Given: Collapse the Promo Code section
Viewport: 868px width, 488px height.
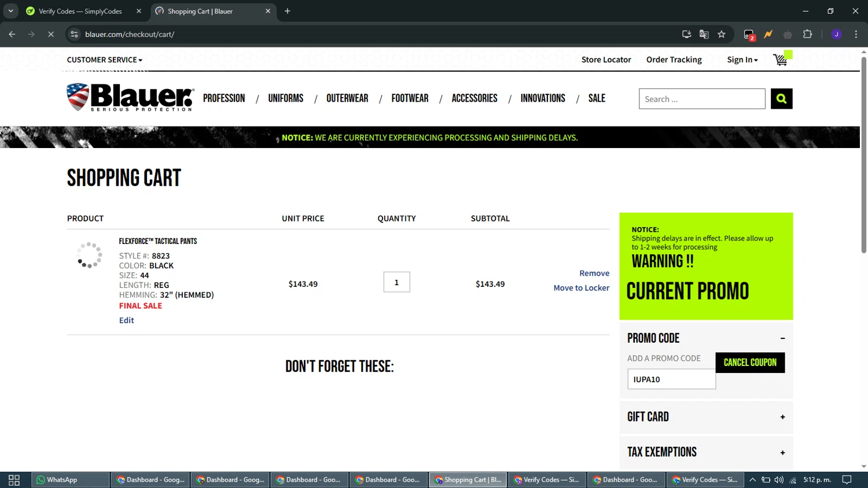Looking at the screenshot, I should (x=782, y=338).
